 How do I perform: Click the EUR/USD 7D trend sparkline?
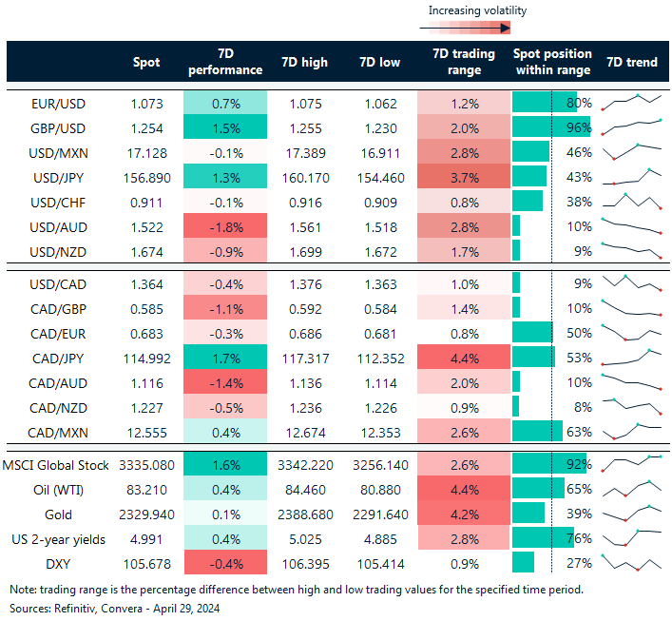[631, 102]
